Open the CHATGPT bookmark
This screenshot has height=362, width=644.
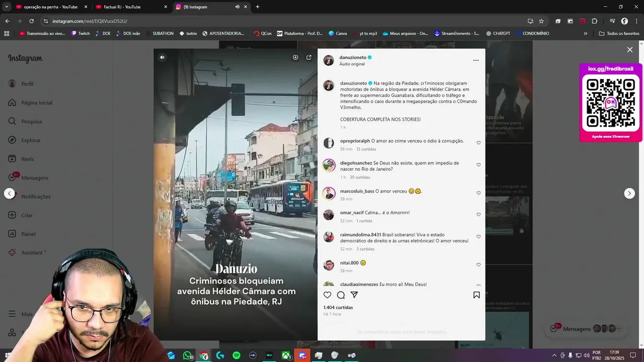click(x=498, y=34)
